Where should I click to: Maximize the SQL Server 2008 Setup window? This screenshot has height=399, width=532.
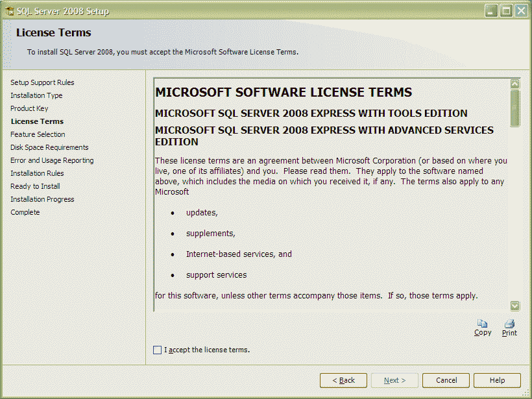(x=506, y=11)
